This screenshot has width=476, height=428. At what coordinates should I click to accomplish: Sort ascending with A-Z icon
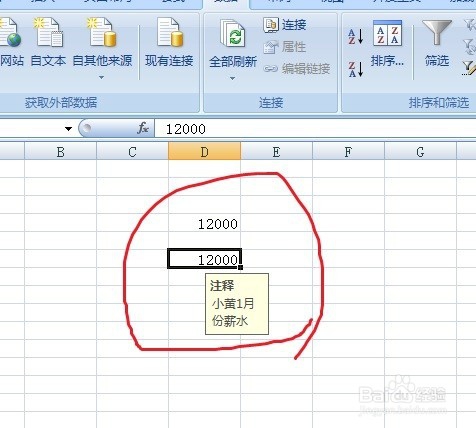356,36
